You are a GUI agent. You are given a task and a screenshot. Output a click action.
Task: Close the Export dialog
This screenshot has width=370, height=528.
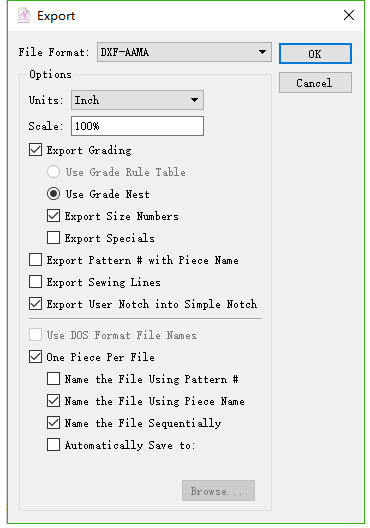coord(349,15)
